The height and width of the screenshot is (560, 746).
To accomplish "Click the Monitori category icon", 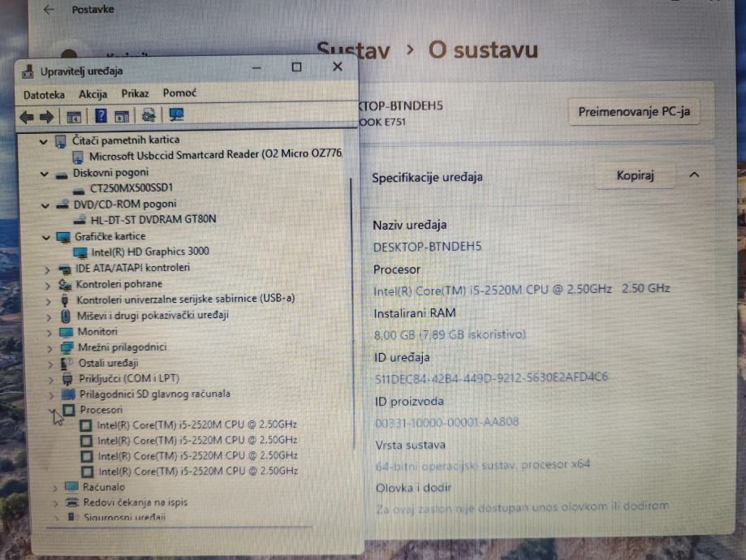I will pyautogui.click(x=66, y=332).
